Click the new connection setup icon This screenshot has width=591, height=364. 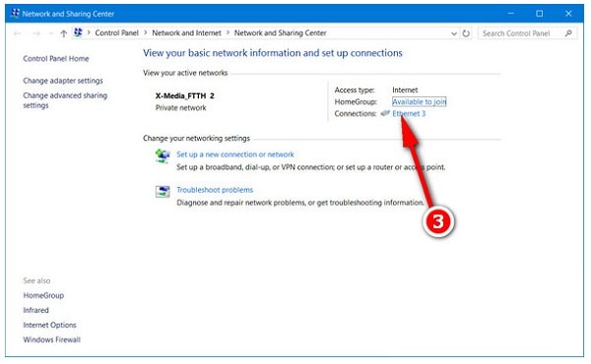point(163,155)
